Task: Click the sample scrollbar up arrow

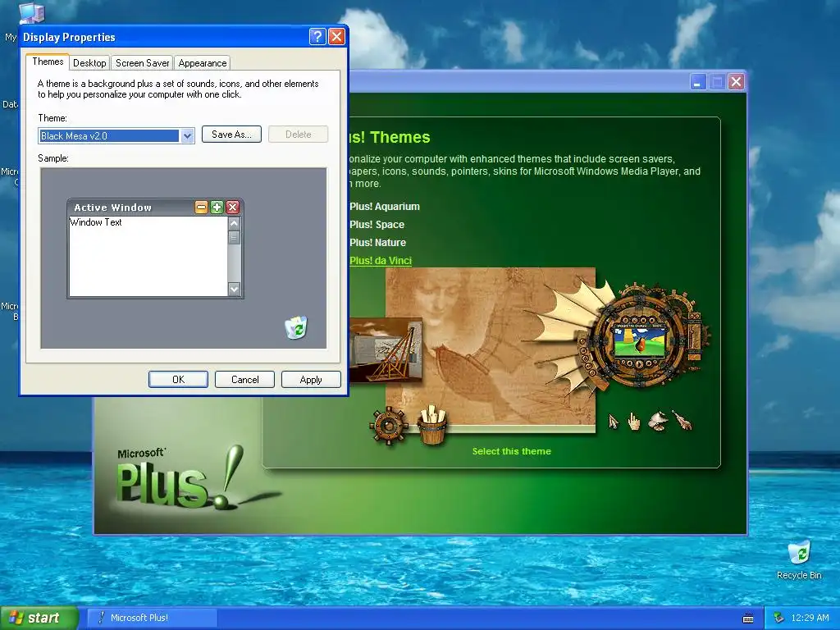Action: 234,223
